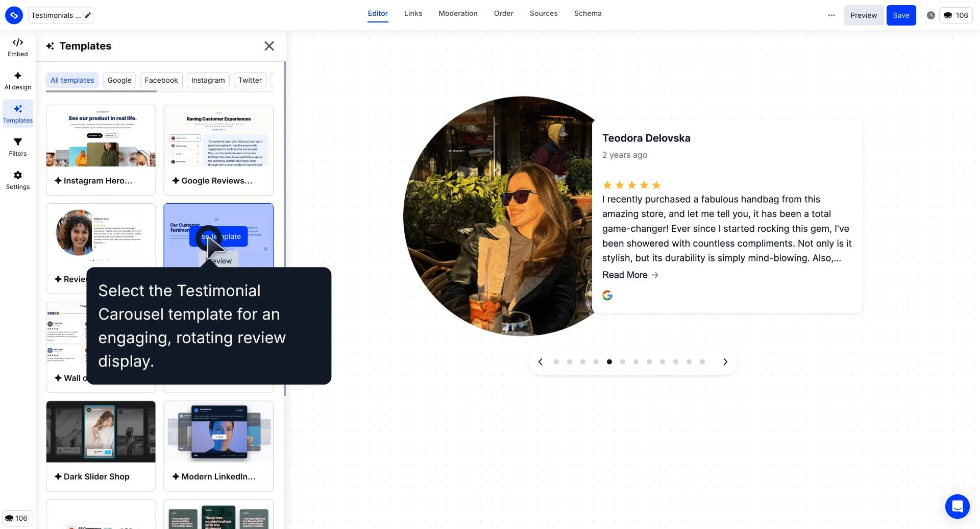This screenshot has width=980, height=529.
Task: Choose the Google Reviews template card
Action: point(218,150)
